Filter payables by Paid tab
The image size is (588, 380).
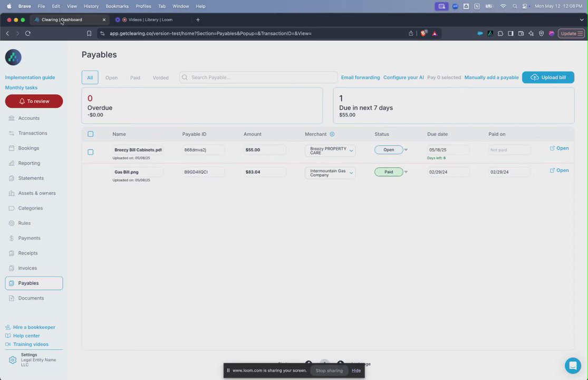(x=135, y=78)
